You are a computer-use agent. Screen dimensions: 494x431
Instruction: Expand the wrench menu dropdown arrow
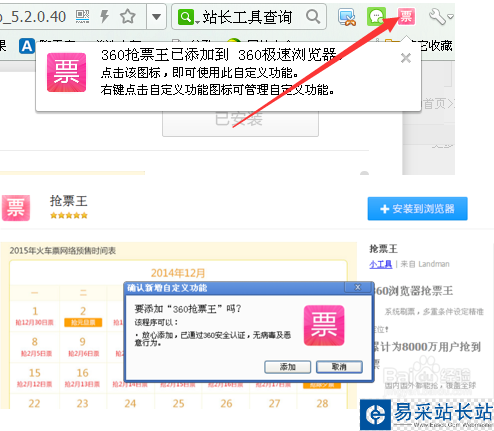click(450, 17)
